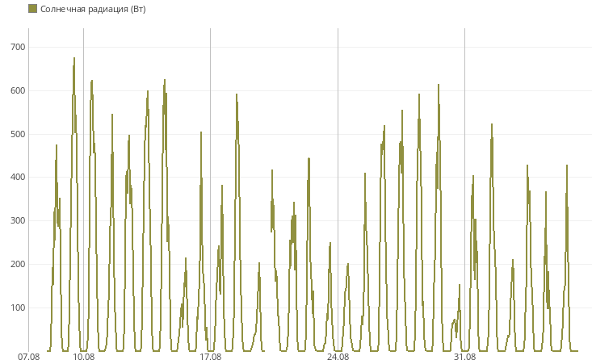Select the 10.08 date on x-axis
The image size is (592, 364).
click(84, 357)
